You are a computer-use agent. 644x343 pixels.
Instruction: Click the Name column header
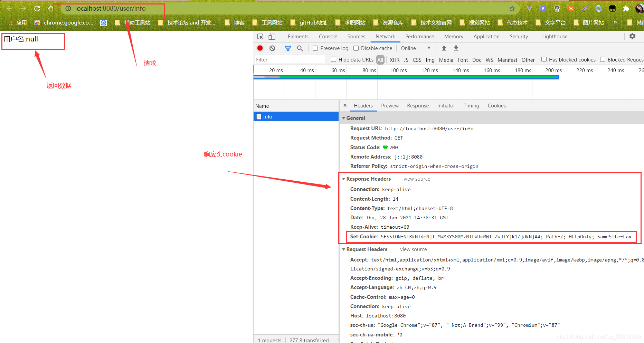click(296, 106)
